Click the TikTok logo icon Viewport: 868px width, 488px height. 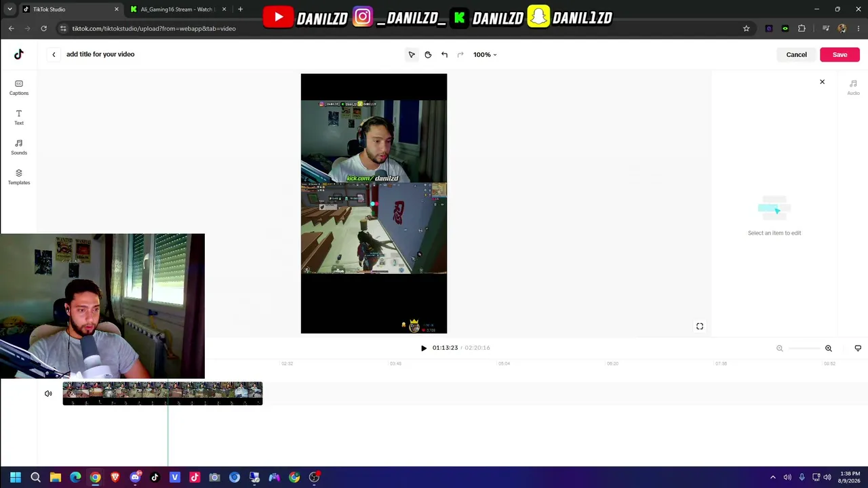pyautogui.click(x=19, y=54)
